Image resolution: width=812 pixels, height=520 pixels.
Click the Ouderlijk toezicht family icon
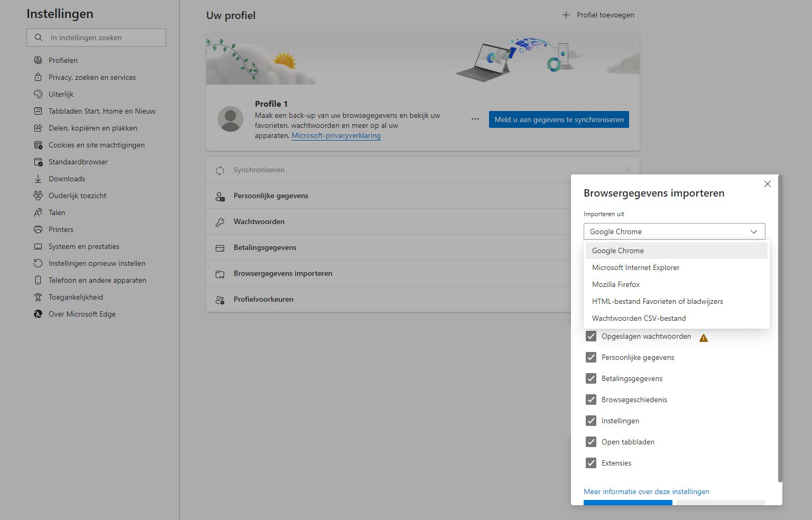38,196
